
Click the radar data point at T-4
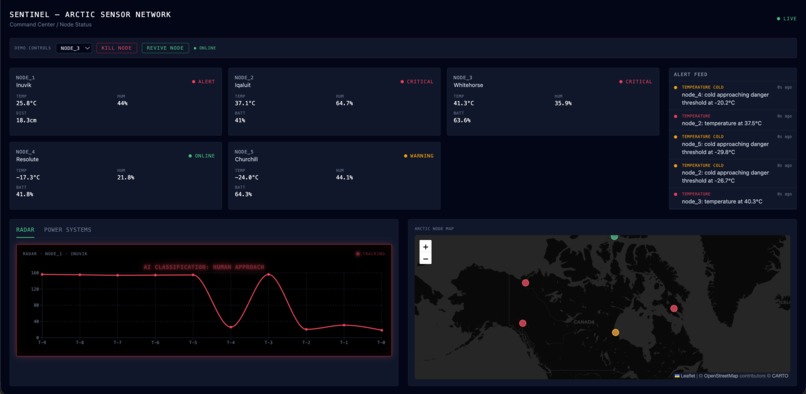pyautogui.click(x=231, y=327)
